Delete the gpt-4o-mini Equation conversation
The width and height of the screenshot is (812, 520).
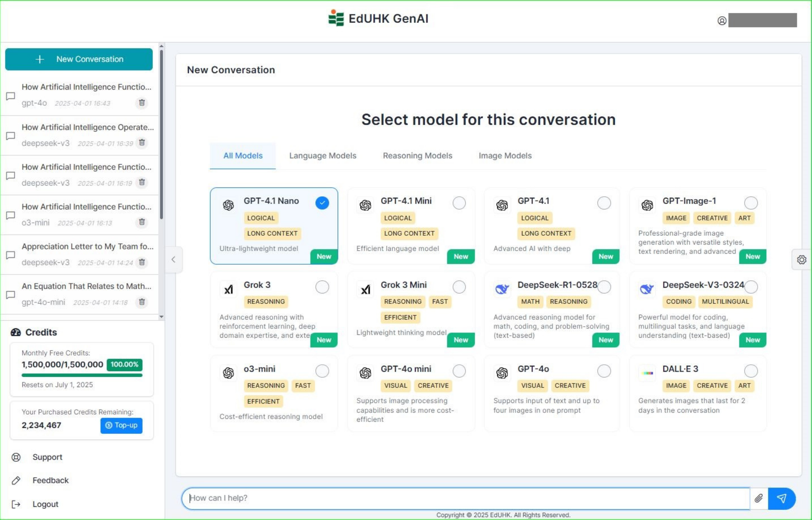[x=142, y=302]
